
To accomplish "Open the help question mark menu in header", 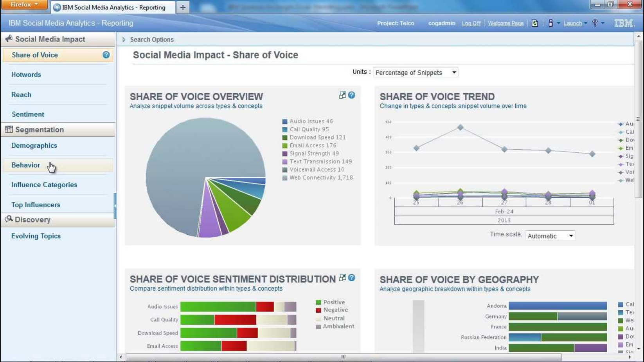I will [595, 23].
